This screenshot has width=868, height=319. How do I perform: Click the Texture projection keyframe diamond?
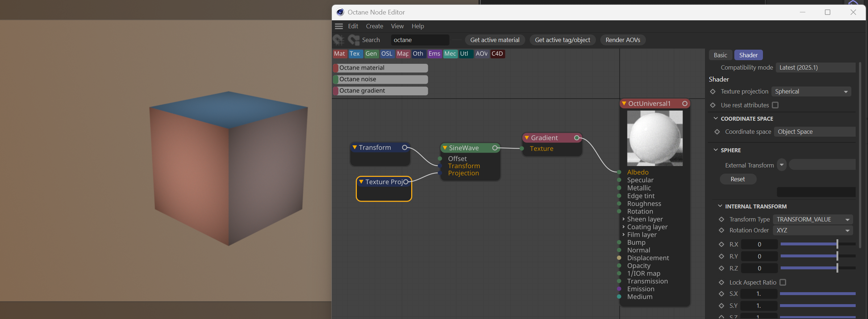point(713,92)
